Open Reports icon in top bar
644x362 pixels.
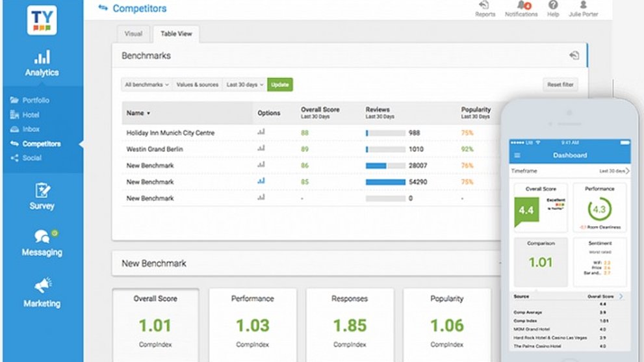click(484, 5)
